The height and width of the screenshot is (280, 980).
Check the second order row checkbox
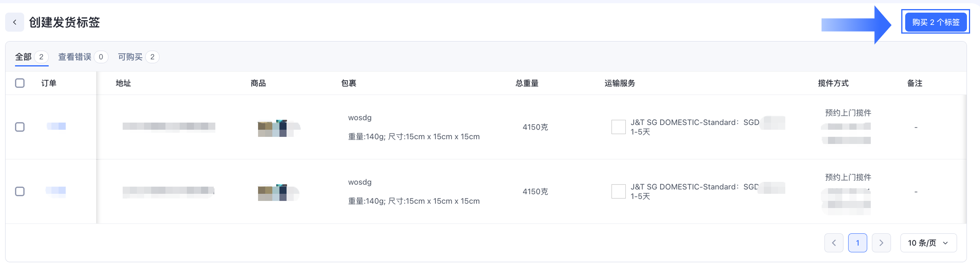tap(20, 191)
